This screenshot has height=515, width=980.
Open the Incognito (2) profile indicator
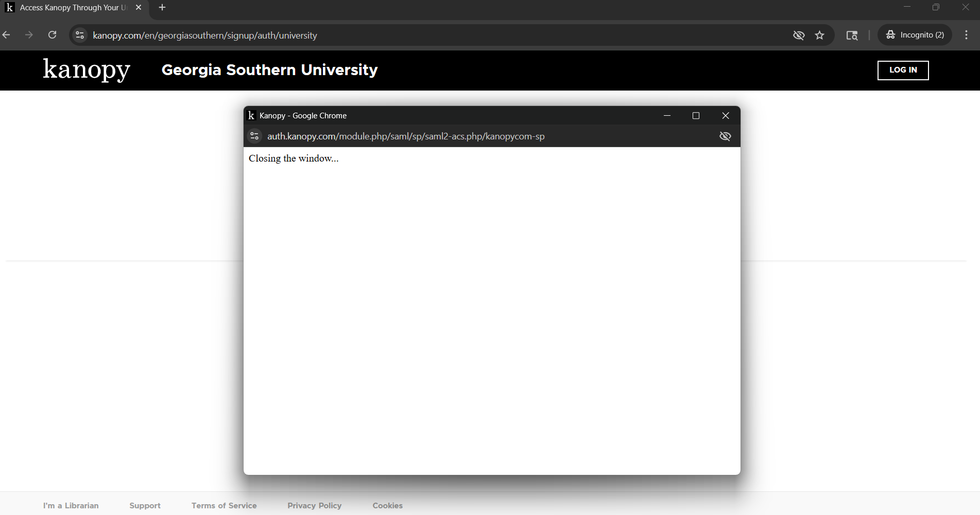915,35
